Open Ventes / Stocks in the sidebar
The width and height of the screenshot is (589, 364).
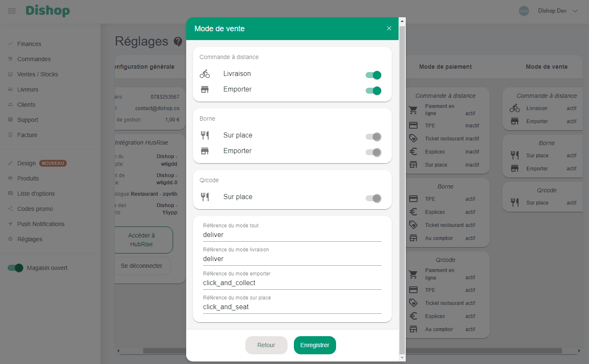38,74
